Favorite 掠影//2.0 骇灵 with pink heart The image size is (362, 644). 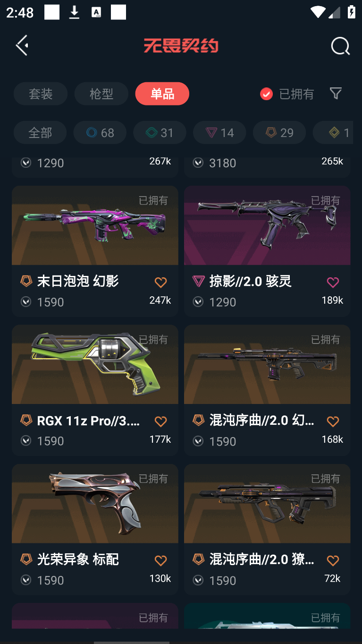point(333,283)
